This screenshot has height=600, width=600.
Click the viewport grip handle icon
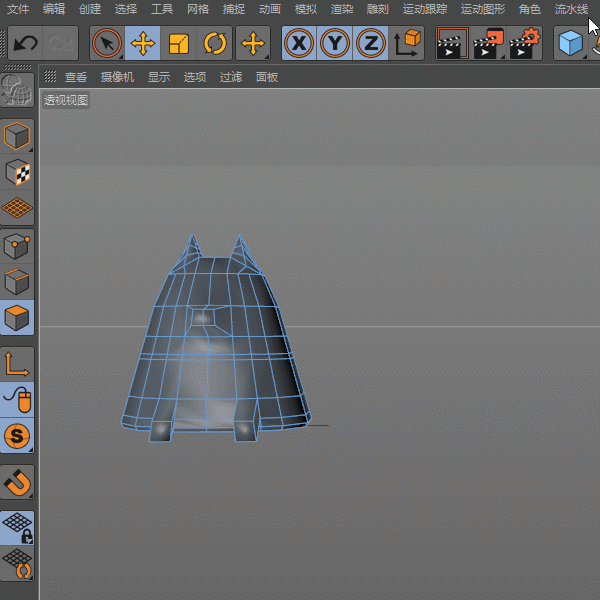(x=50, y=77)
